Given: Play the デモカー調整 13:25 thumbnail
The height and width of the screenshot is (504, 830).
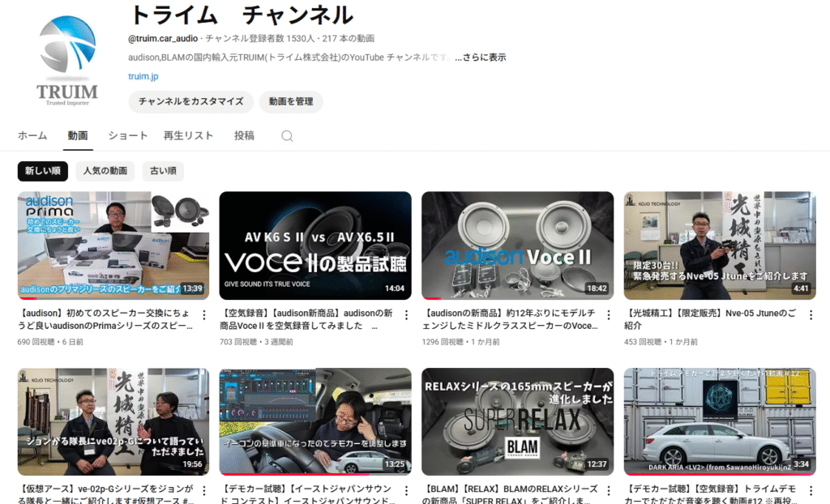Looking at the screenshot, I should tap(315, 422).
